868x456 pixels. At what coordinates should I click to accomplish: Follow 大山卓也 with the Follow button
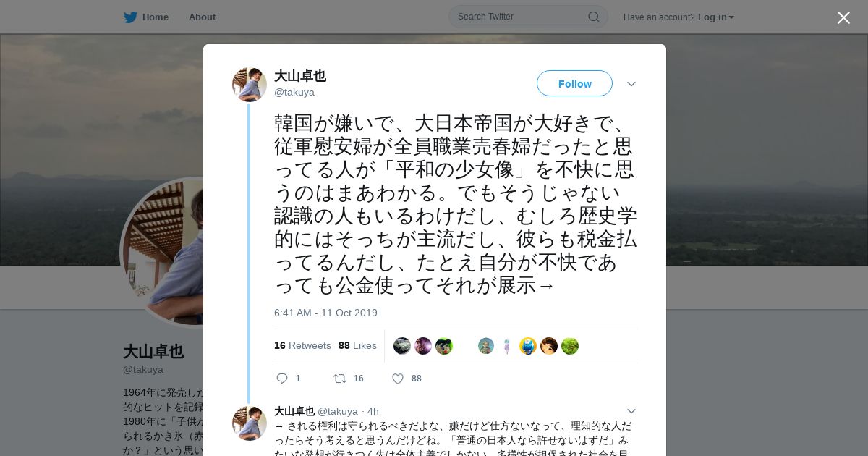coord(574,83)
